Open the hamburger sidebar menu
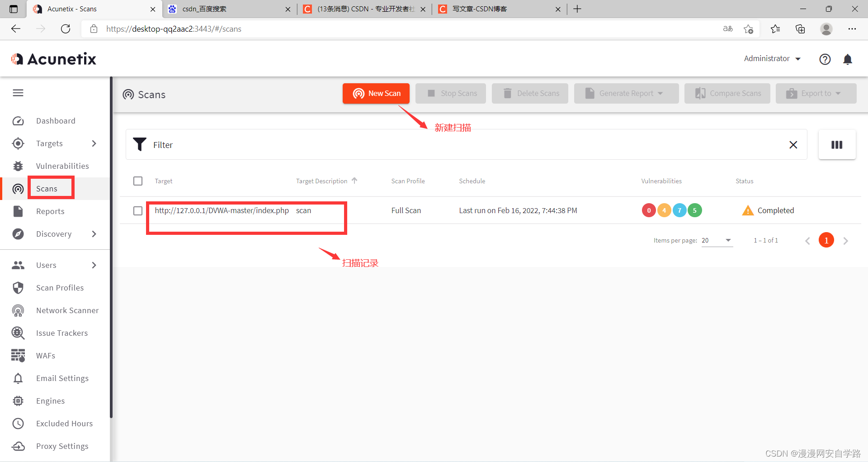The image size is (868, 462). (18, 93)
